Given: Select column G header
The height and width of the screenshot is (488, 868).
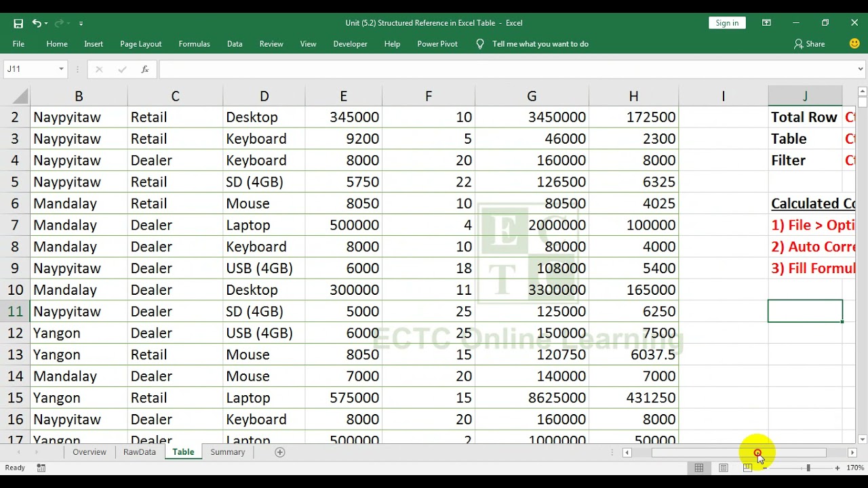Looking at the screenshot, I should (x=532, y=97).
